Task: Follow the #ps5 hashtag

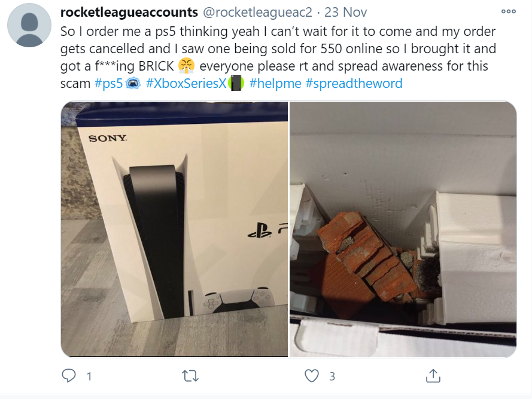Action: pyautogui.click(x=108, y=84)
